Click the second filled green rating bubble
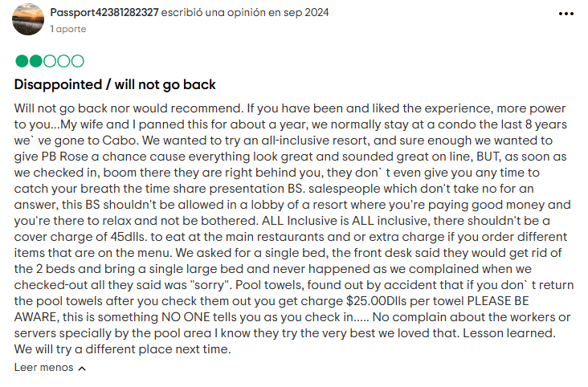The image size is (588, 387). coord(35,61)
